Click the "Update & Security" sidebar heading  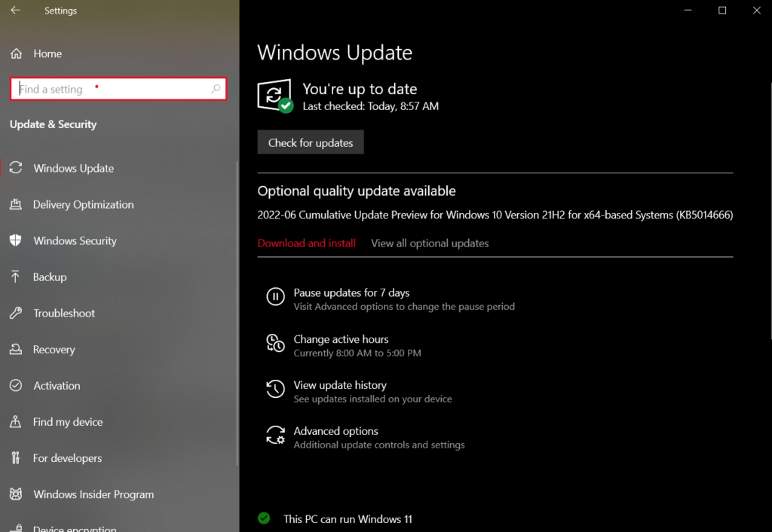pyautogui.click(x=54, y=124)
